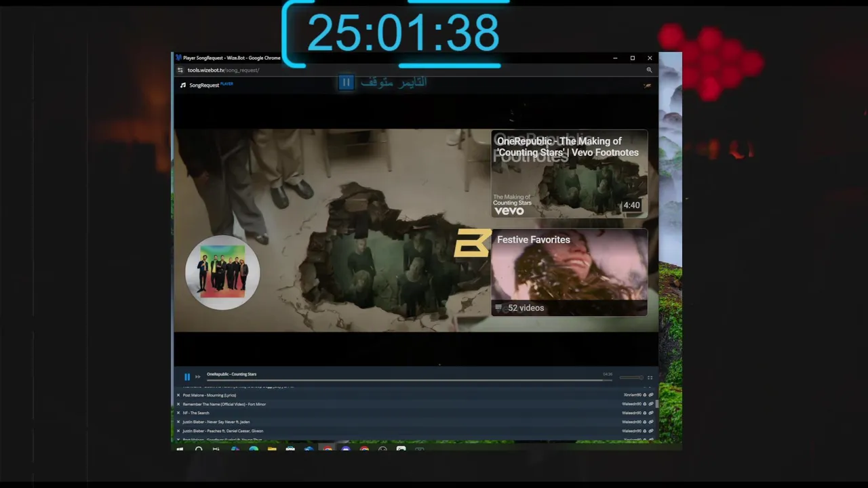The image size is (868, 488).
Task: Click the OneRepublic channel avatar circle
Action: 222,272
